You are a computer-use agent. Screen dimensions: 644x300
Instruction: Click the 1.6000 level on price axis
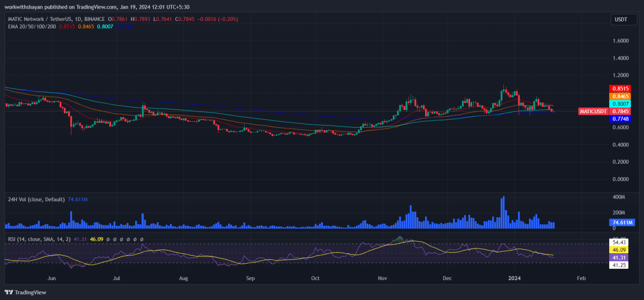click(621, 41)
